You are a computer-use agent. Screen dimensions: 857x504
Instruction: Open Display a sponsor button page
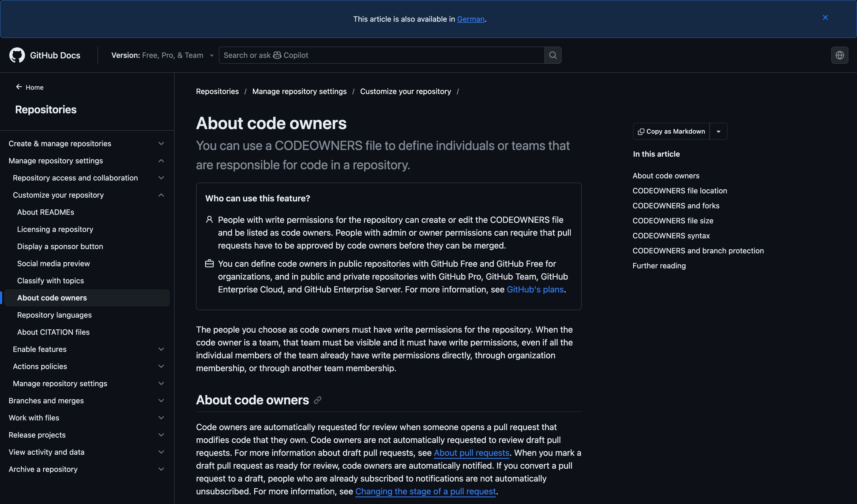click(60, 247)
